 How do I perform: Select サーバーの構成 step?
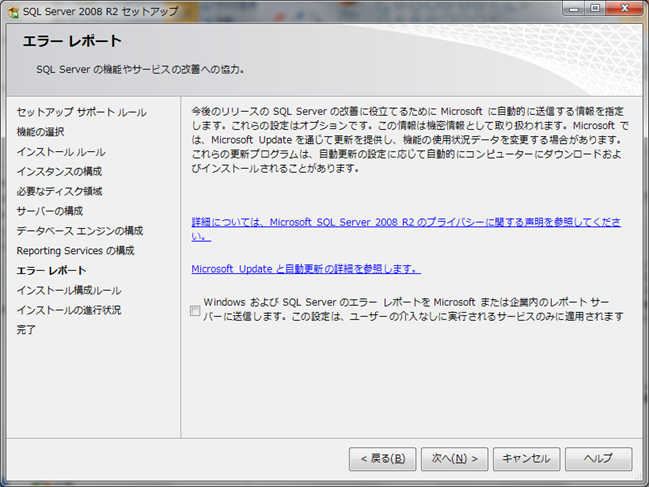coord(50,211)
